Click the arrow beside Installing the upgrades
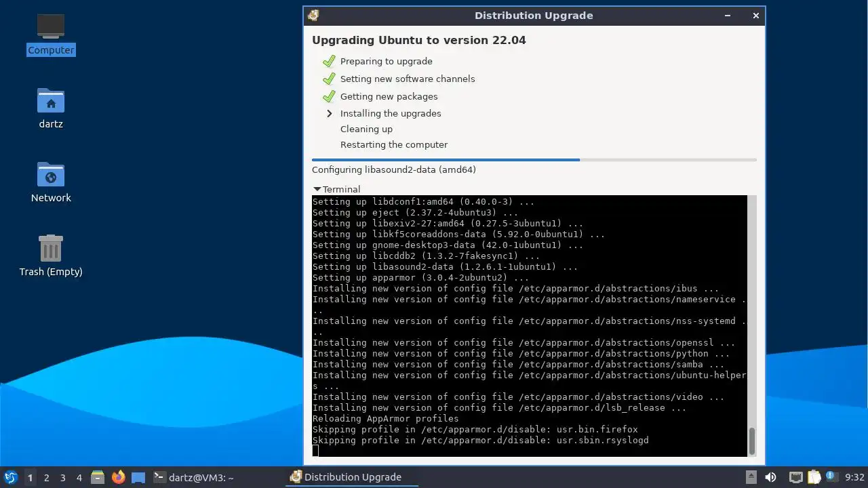The width and height of the screenshot is (868, 488). tap(330, 113)
